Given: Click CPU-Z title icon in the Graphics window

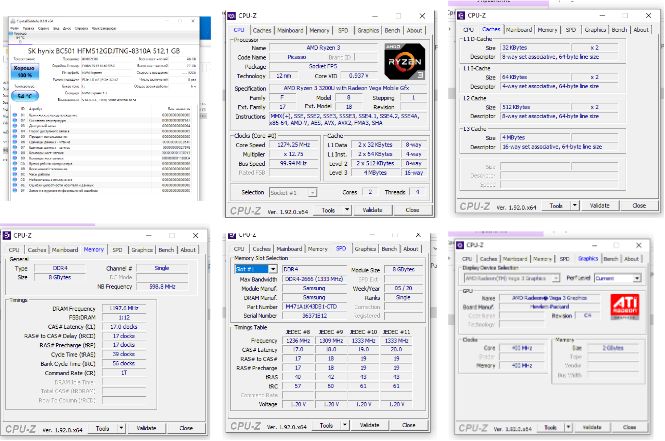Looking at the screenshot, I should (460, 245).
